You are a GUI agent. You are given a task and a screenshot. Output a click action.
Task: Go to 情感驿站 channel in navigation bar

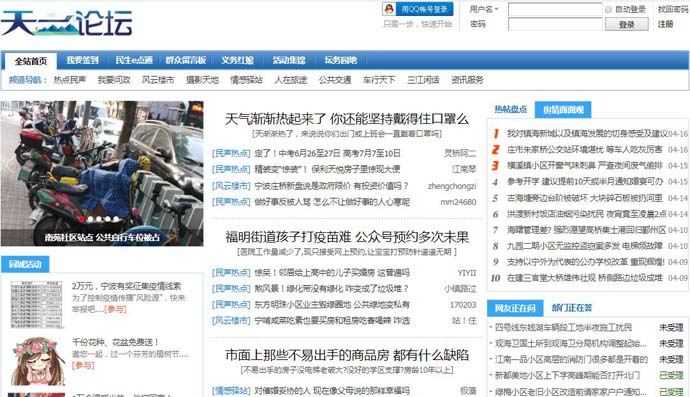[246, 80]
